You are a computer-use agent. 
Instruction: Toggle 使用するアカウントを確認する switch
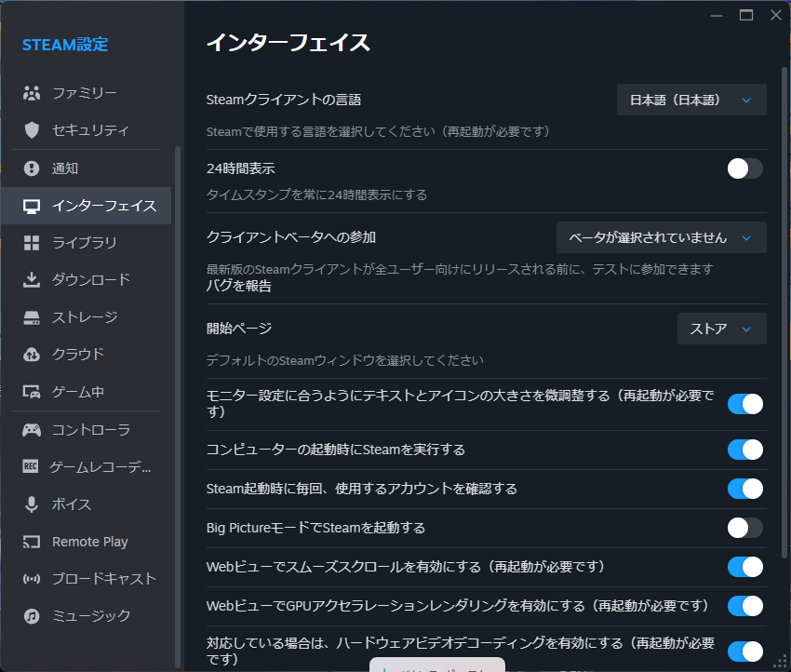pos(745,489)
